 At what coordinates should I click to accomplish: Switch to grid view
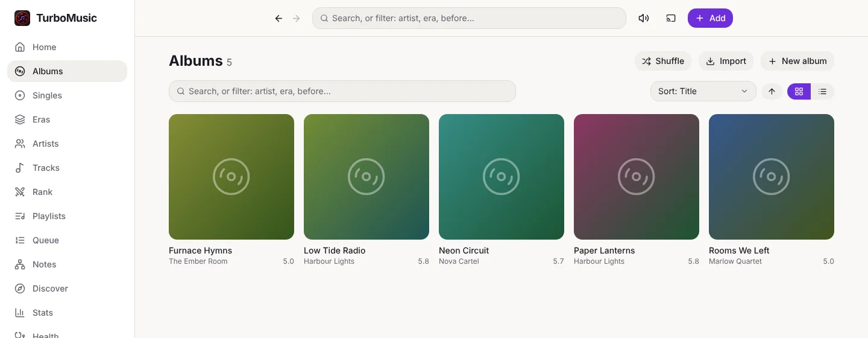coord(799,91)
